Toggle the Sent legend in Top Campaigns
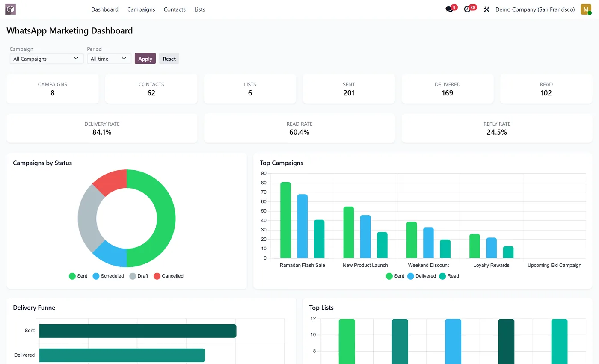This screenshot has width=599, height=364. [x=395, y=276]
